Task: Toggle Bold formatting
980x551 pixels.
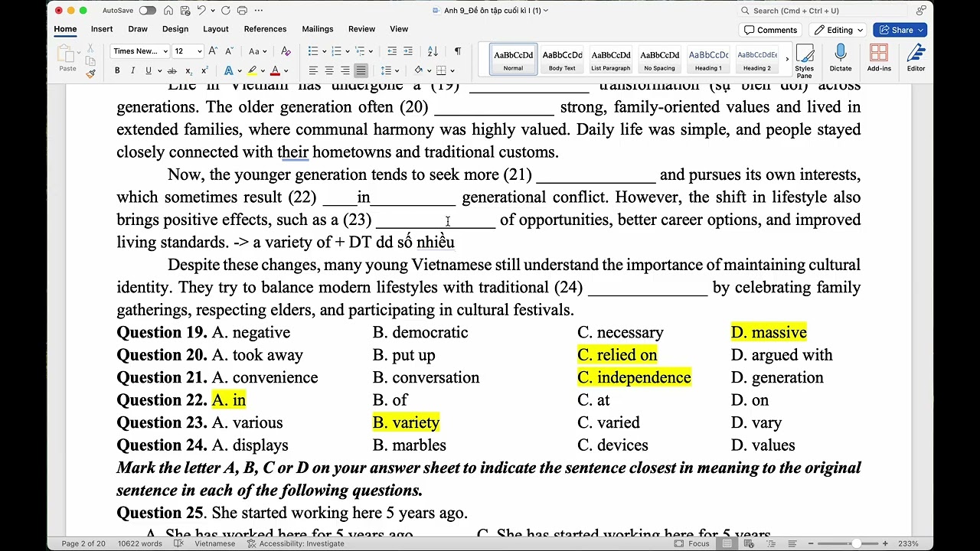Action: 117,71
